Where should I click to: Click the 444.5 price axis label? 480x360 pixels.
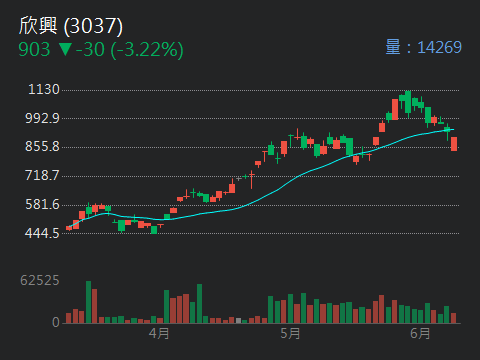click(x=42, y=233)
